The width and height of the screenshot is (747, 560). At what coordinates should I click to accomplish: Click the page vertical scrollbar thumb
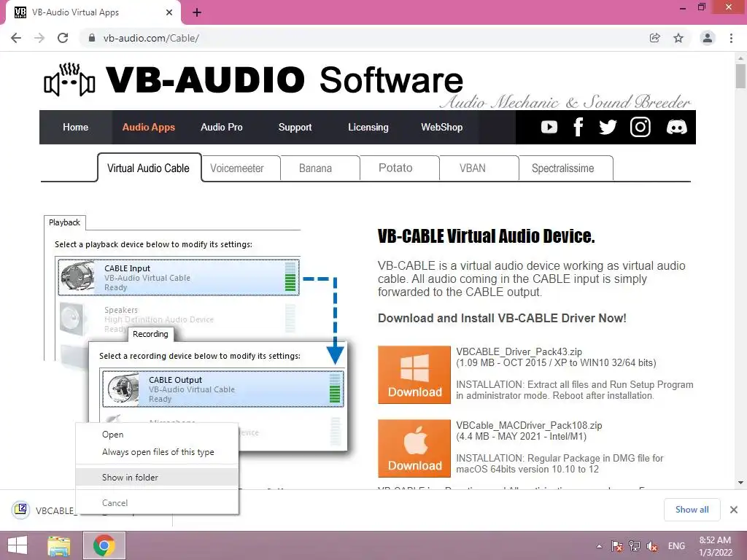pyautogui.click(x=740, y=76)
